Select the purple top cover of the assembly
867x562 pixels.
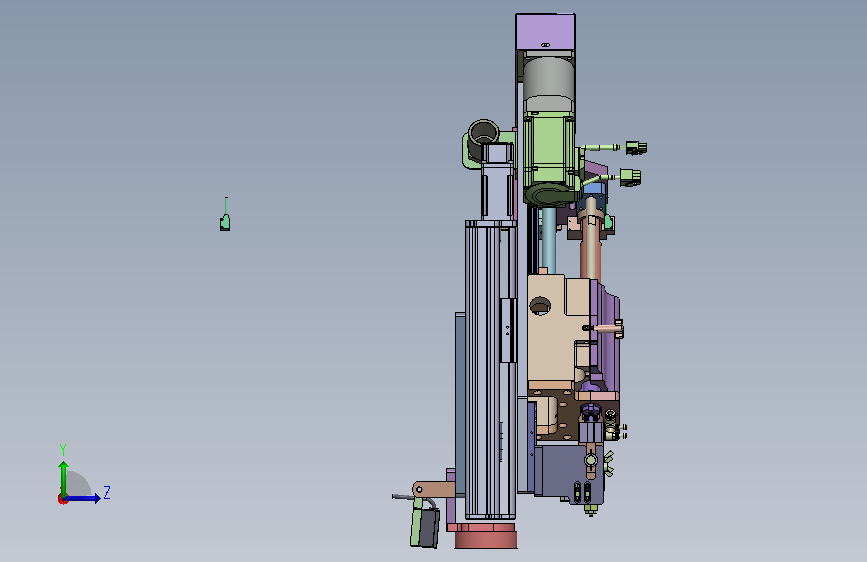pyautogui.click(x=545, y=32)
